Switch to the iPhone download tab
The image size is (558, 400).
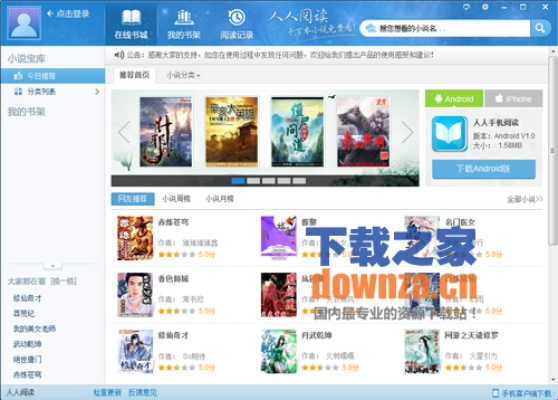point(514,99)
